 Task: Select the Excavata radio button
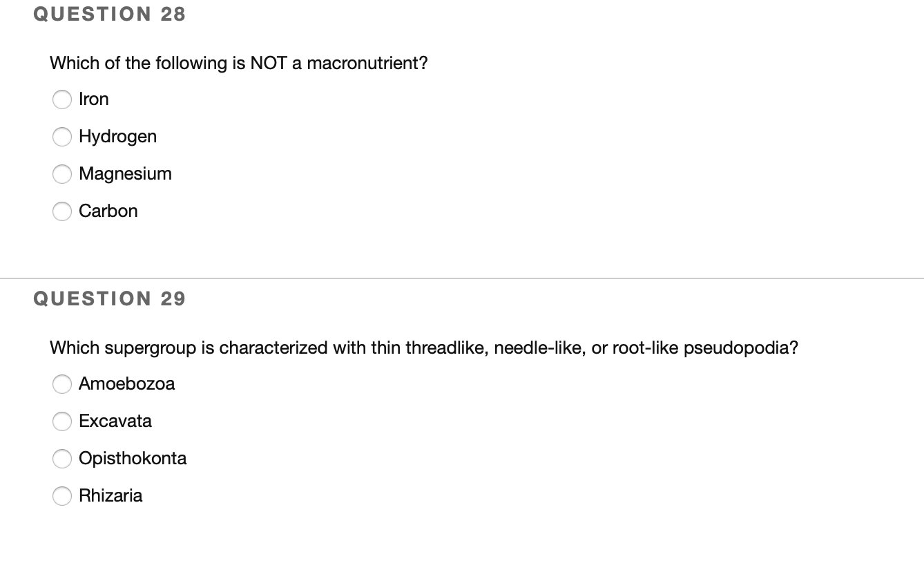point(62,421)
